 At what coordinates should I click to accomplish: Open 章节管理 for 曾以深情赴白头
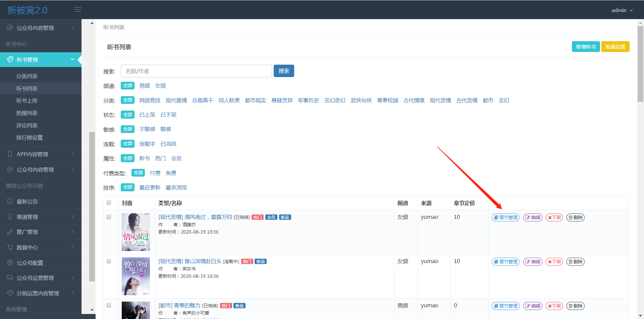(x=505, y=262)
